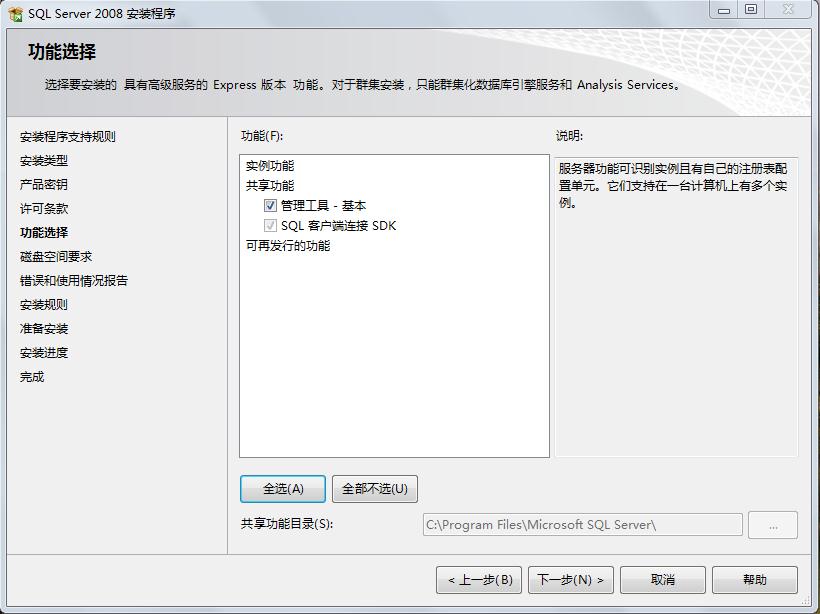
Task: Proceed with 下一步(N) button
Action: (571, 580)
